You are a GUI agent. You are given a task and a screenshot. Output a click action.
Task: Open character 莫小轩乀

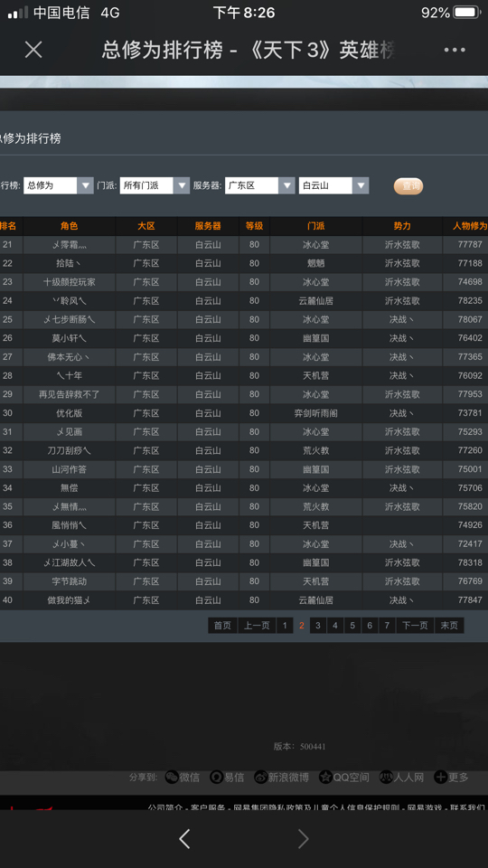(x=70, y=338)
